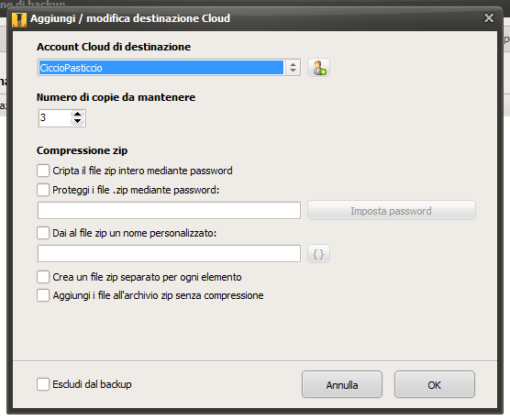Viewport: 510px width, 420px height.
Task: Select the CiccioPasticcio account field
Action: (x=161, y=68)
